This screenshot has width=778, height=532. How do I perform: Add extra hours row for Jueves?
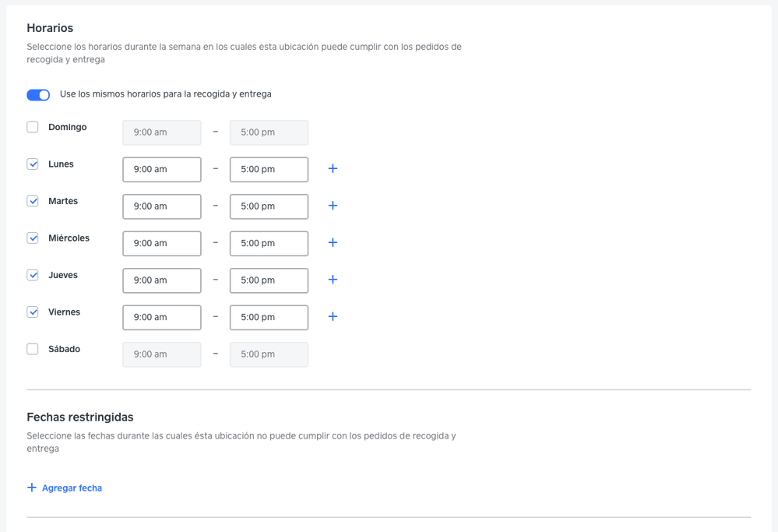pos(333,280)
